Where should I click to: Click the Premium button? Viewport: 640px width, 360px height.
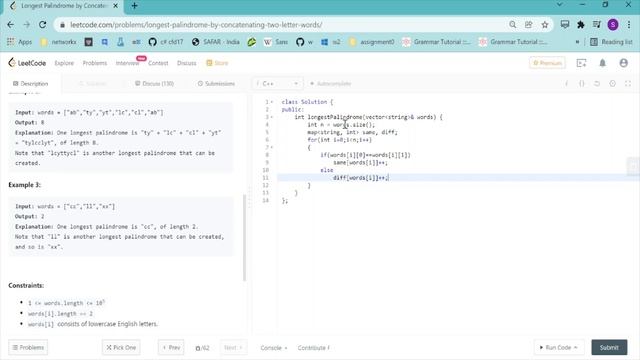point(547,63)
